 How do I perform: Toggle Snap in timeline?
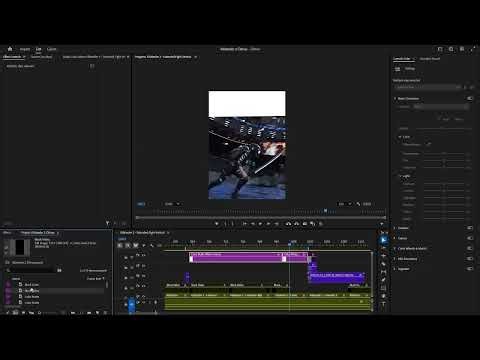(x=128, y=245)
